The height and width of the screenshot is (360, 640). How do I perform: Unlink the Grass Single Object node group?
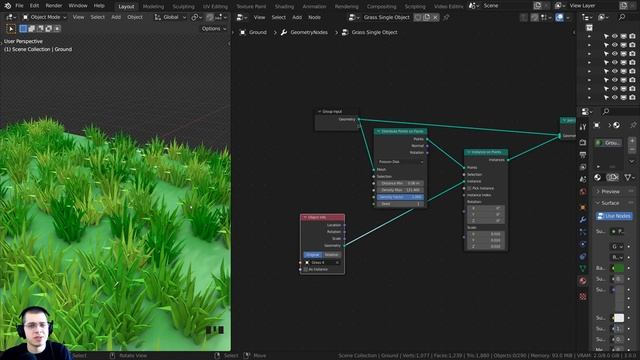[x=436, y=17]
